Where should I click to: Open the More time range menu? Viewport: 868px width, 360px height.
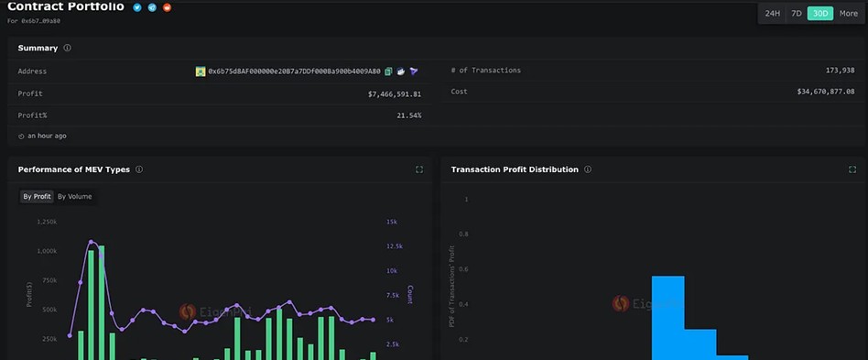tap(848, 14)
